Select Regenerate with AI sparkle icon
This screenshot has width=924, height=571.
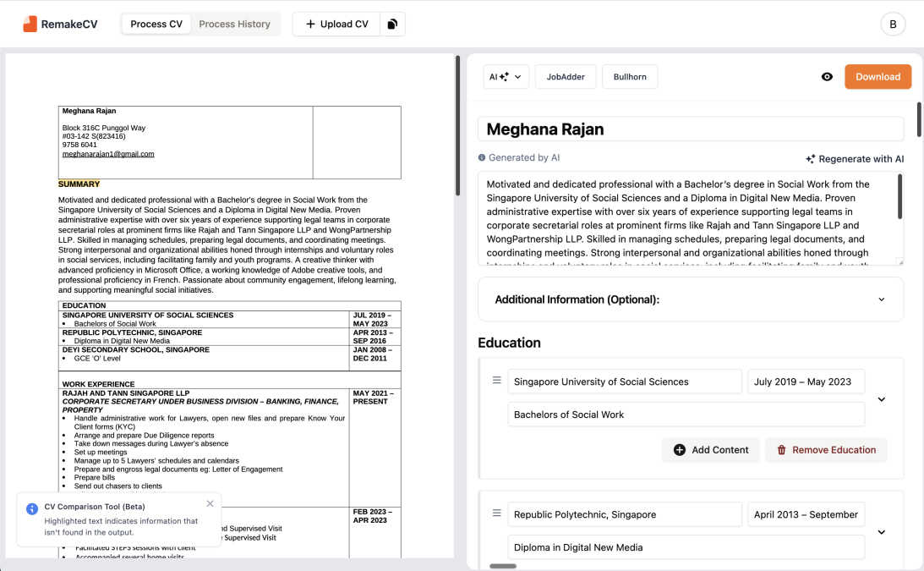(x=810, y=158)
